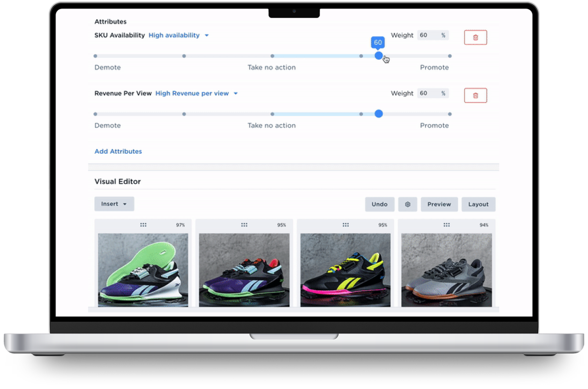Open the Layout options
588x389 pixels.
[x=478, y=204]
